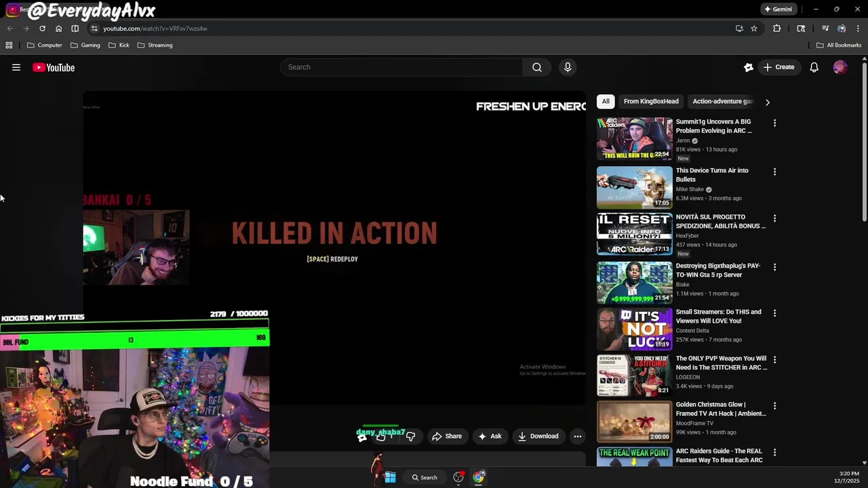Switch to Chrome in the taskbar

[x=479, y=477]
